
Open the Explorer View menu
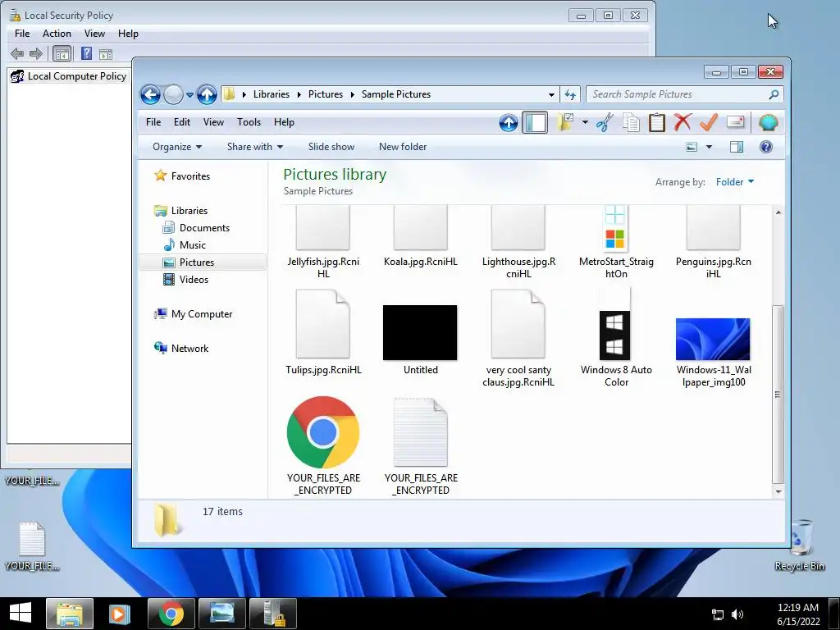[213, 122]
